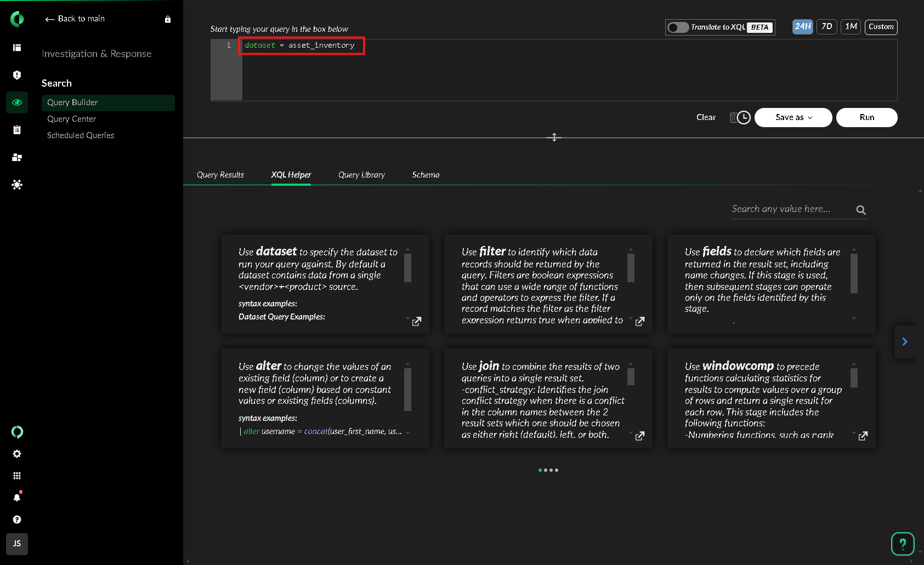
Task: Go to next helper cards page
Action: 905,341
